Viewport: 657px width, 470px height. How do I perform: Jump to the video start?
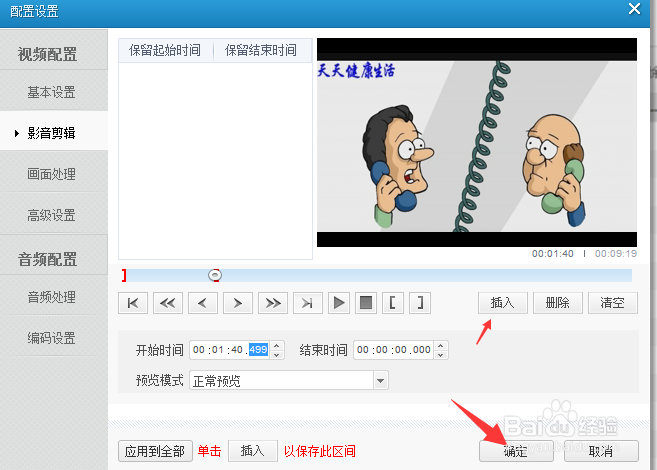point(133,303)
